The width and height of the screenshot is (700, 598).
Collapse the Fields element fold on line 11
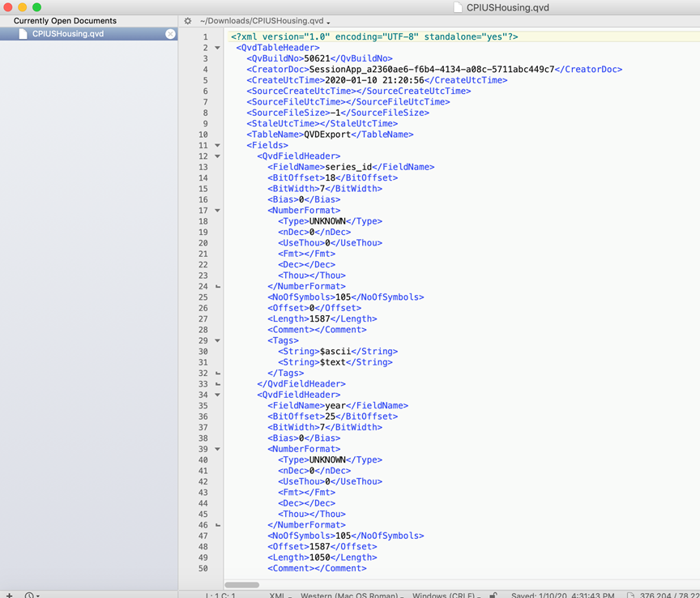pyautogui.click(x=217, y=145)
